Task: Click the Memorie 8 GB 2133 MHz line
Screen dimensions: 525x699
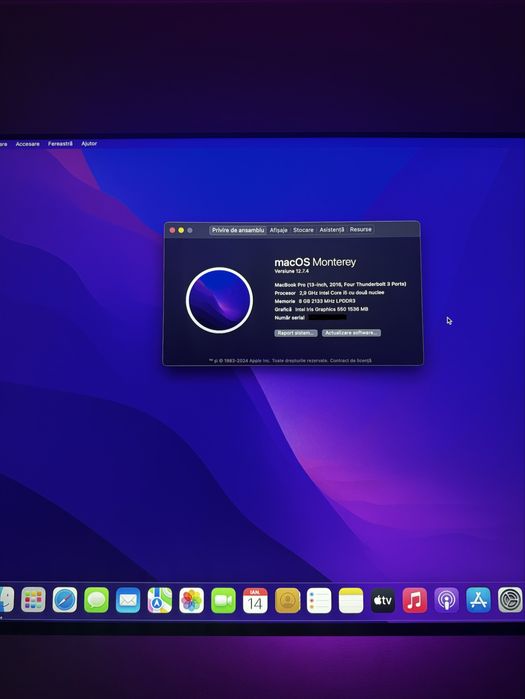Action: point(315,301)
